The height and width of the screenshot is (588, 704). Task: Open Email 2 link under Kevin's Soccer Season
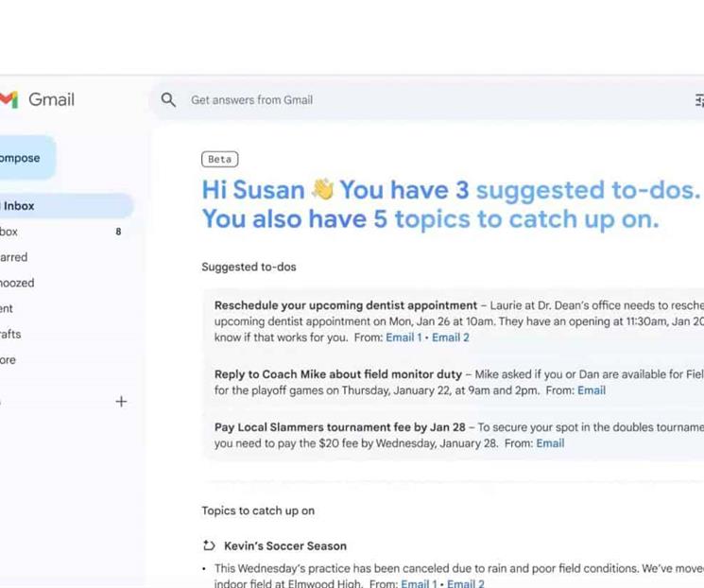(466, 583)
